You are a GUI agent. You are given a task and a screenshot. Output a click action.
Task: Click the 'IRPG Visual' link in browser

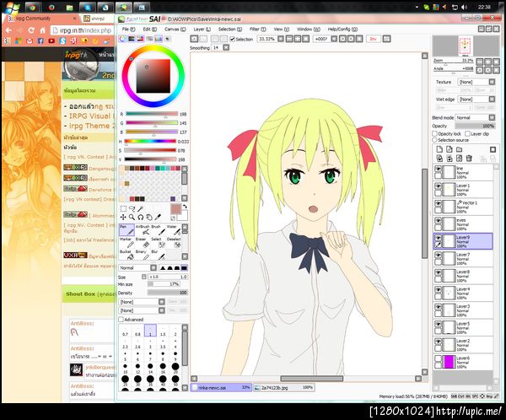click(89, 116)
